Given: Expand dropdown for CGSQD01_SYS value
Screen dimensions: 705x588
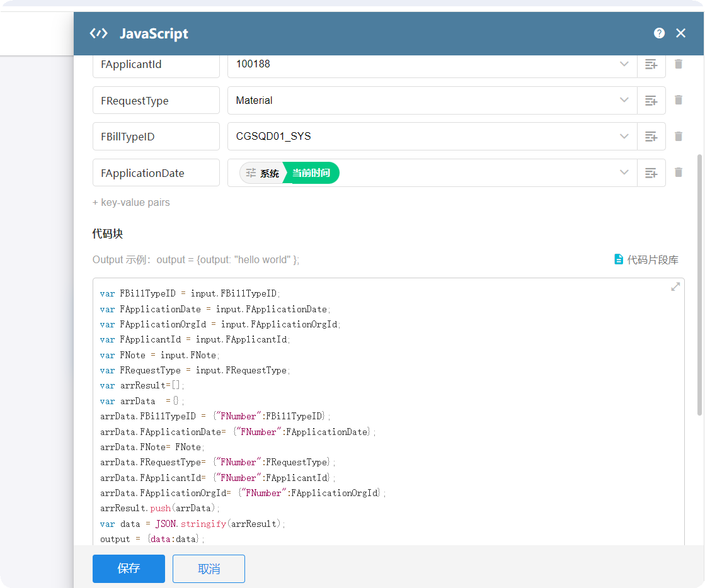Looking at the screenshot, I should pyautogui.click(x=624, y=136).
